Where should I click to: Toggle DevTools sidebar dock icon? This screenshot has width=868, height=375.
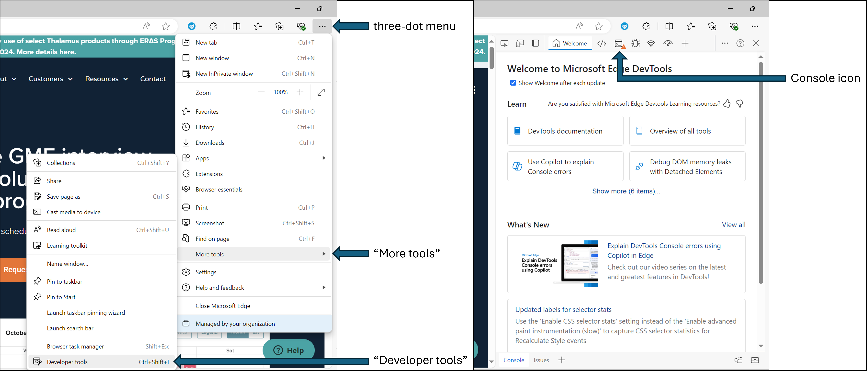coord(535,43)
